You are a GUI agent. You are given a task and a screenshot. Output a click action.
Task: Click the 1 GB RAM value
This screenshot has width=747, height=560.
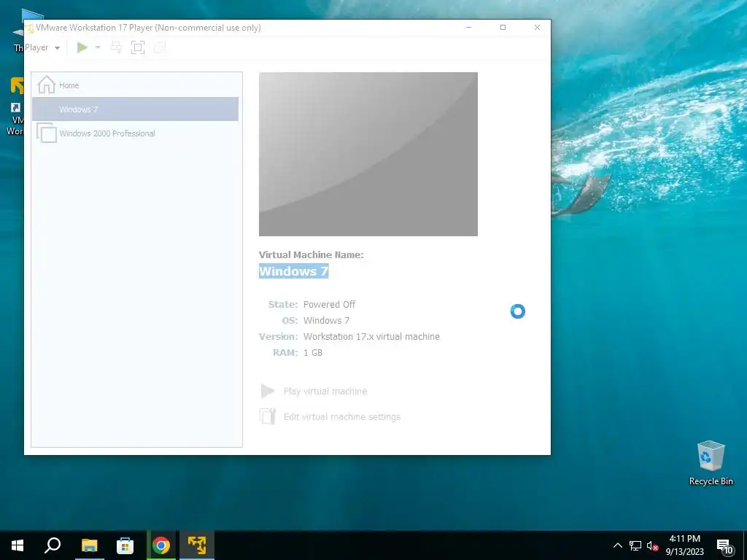point(313,352)
